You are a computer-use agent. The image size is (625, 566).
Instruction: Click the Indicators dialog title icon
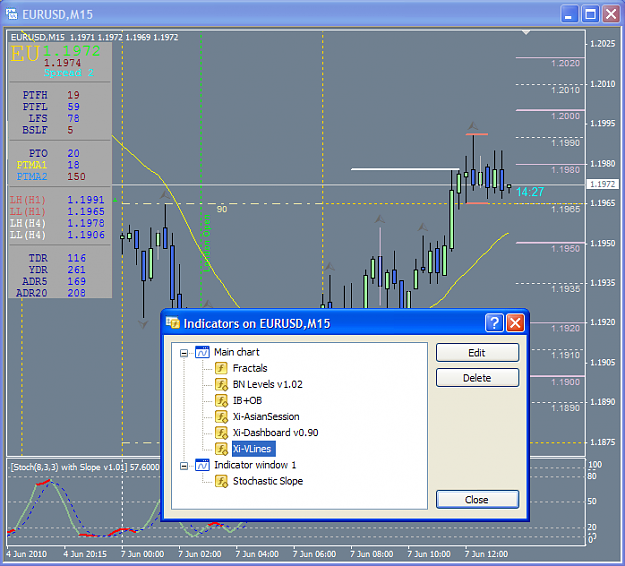(173, 323)
